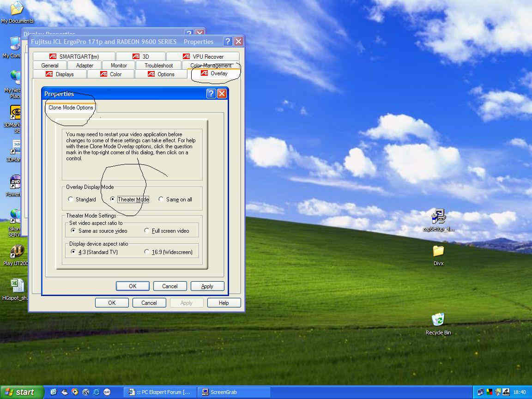The width and height of the screenshot is (532, 399).
Task: Click the BS quick launch icon
Action: (x=86, y=392)
